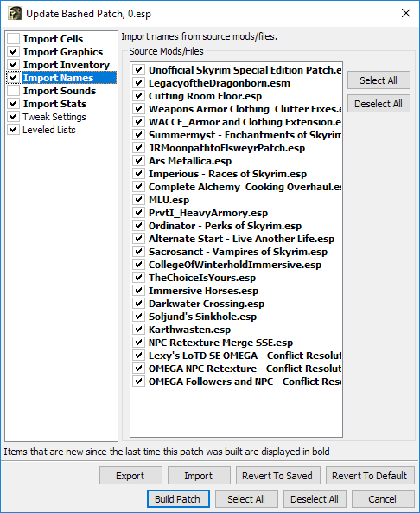Uncheck MLU.esp checkbox
Screen dimensions: 420x513
click(x=138, y=200)
